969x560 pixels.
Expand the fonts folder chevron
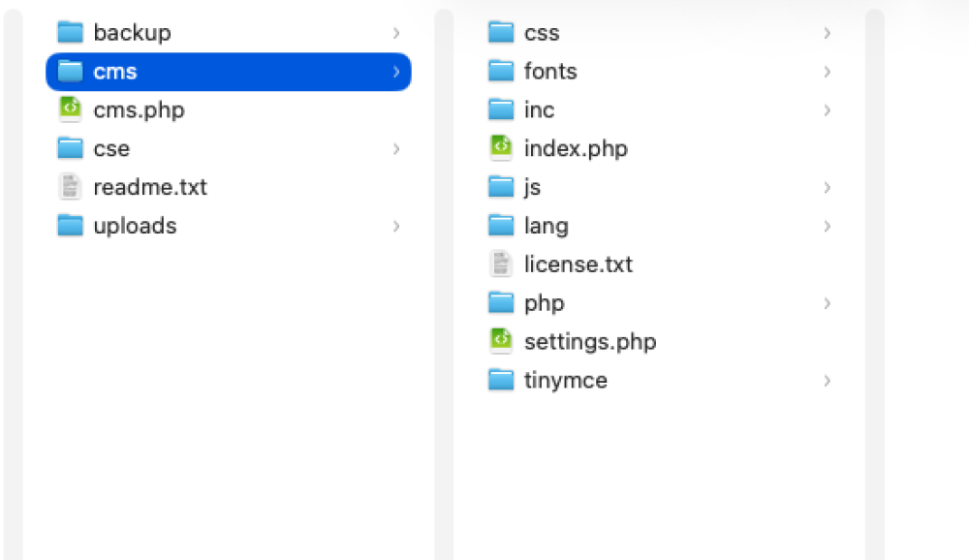(x=827, y=72)
